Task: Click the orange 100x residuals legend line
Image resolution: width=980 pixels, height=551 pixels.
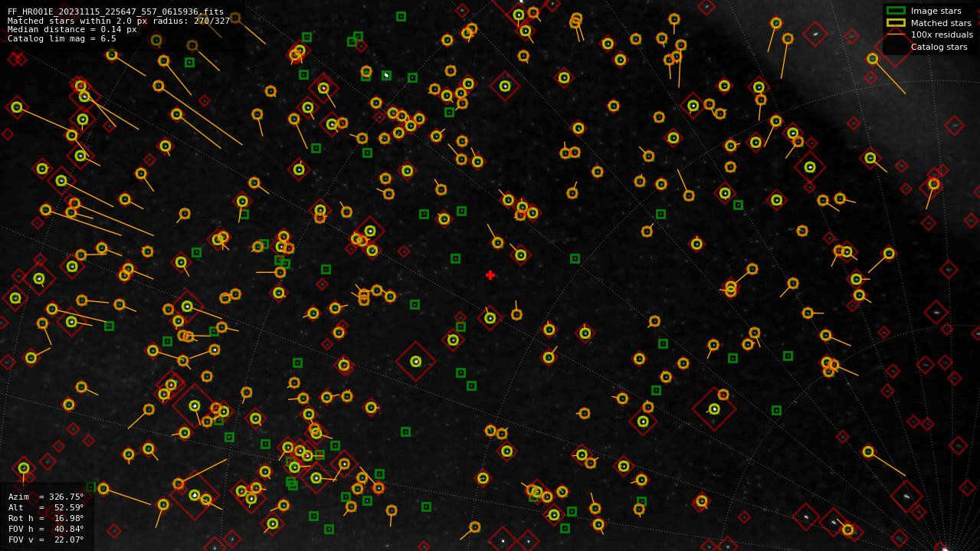Action: [896, 34]
